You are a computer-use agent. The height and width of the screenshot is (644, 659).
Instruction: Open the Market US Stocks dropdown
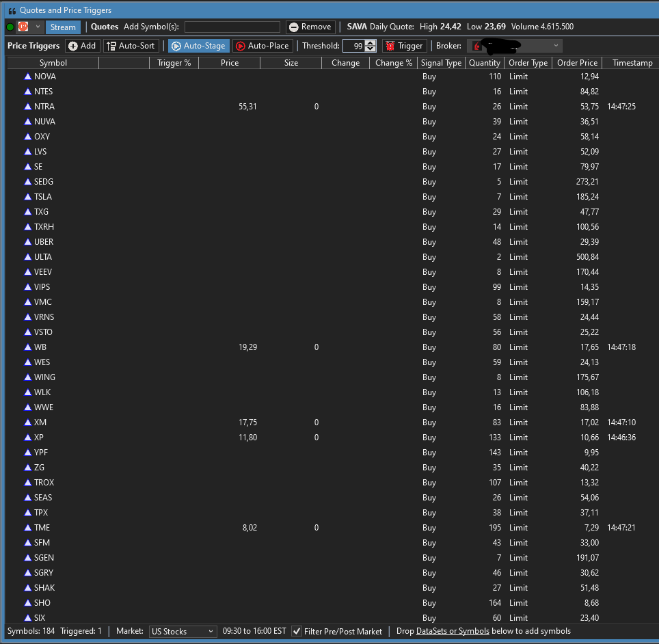point(183,632)
